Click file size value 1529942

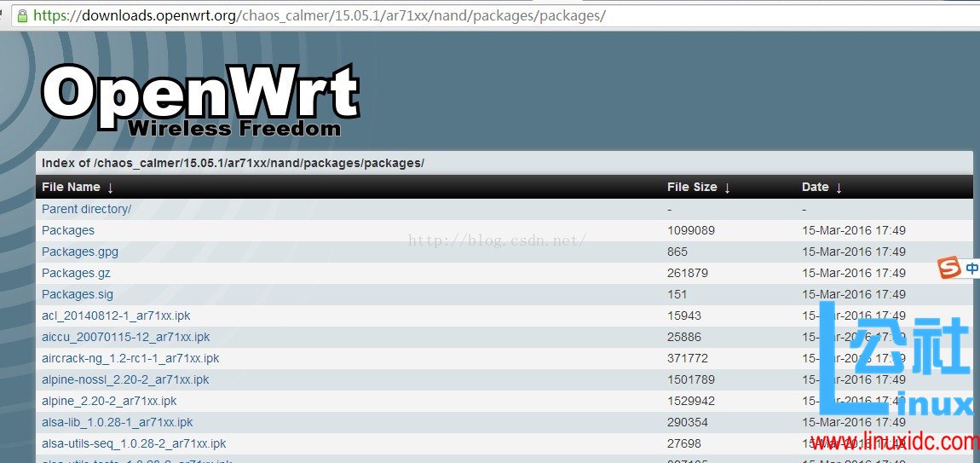(x=690, y=401)
